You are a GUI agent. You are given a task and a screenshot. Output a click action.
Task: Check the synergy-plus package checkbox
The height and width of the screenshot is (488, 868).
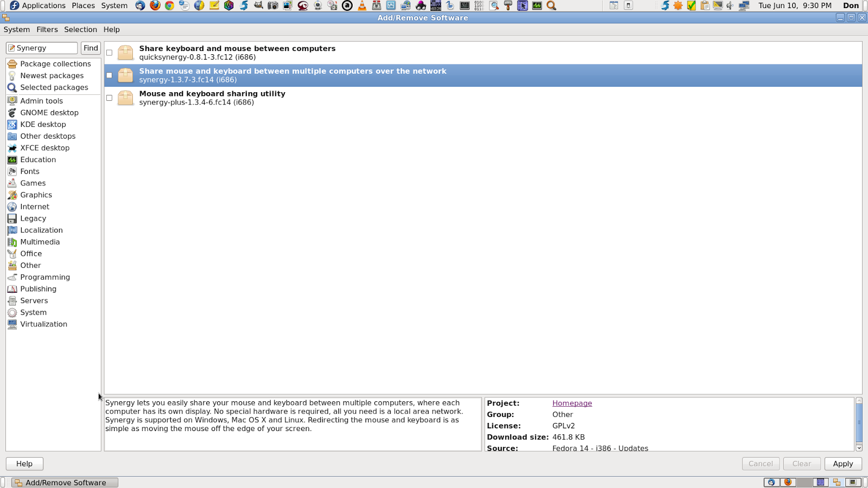tap(110, 98)
